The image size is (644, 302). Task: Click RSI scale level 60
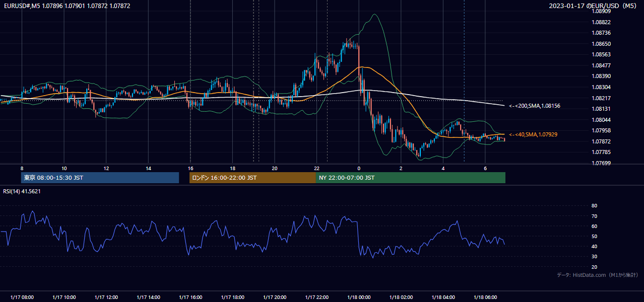[x=594, y=226]
